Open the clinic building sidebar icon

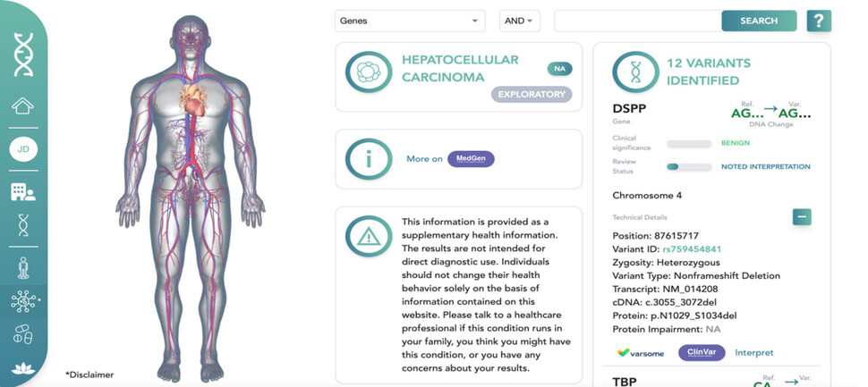click(x=23, y=191)
